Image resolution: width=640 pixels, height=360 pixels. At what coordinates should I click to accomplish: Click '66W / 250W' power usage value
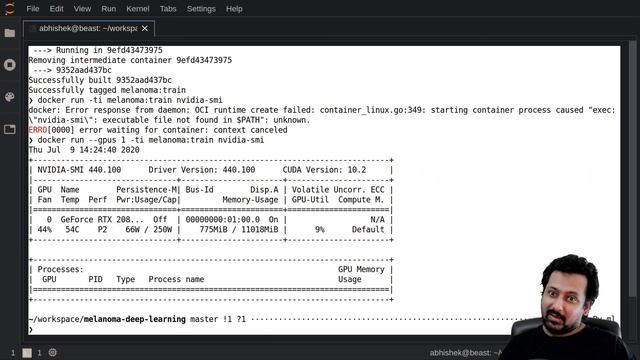(x=149, y=229)
